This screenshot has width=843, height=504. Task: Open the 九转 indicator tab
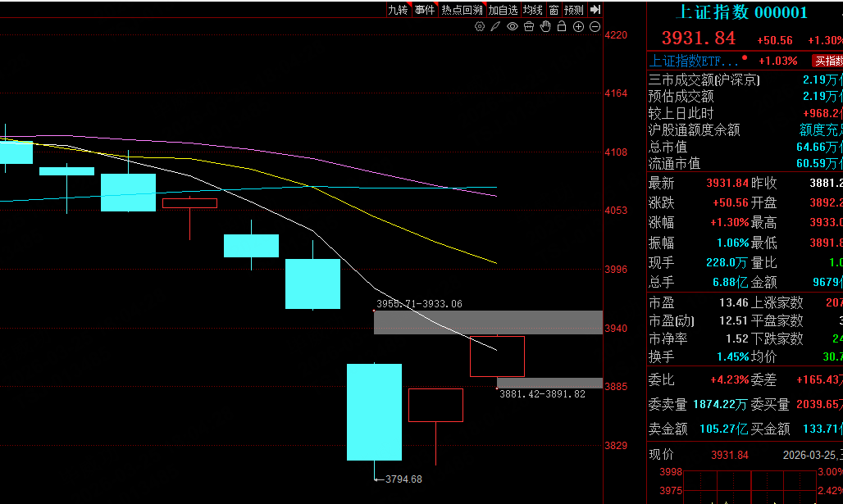tap(398, 10)
